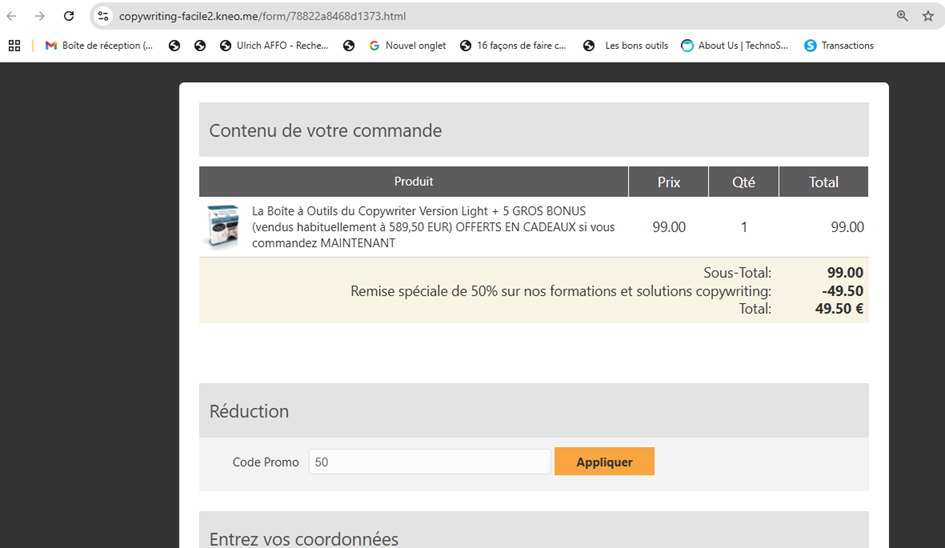The height and width of the screenshot is (548, 945).
Task: Open site information icon in address bar
Action: click(x=103, y=16)
